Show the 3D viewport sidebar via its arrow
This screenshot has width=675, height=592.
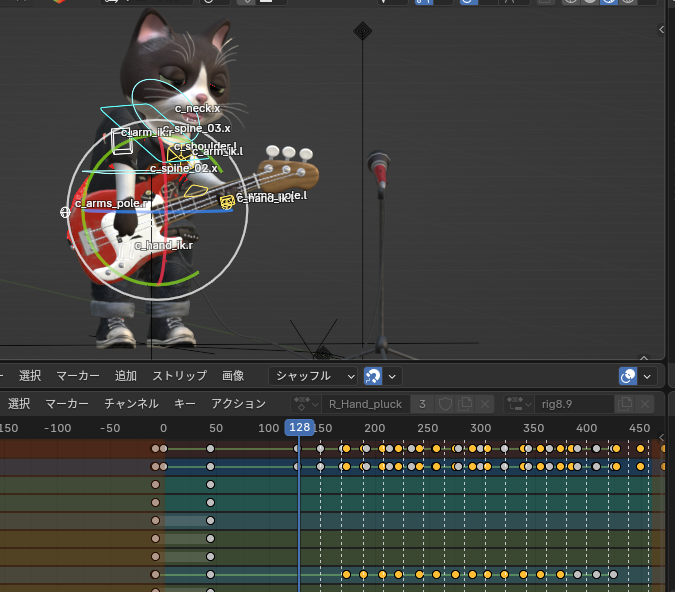coord(662,29)
